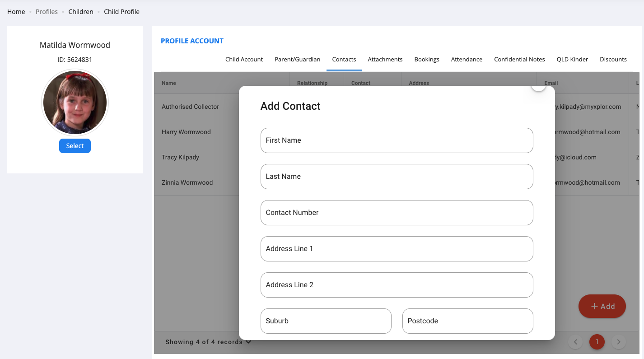The width and height of the screenshot is (644, 359).
Task: Go to previous page of contact records
Action: (x=575, y=342)
